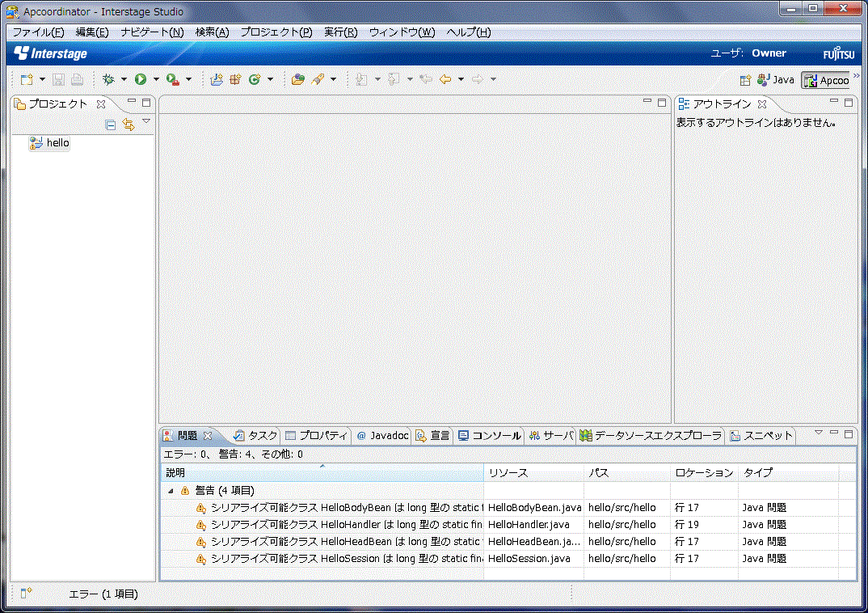This screenshot has width=868, height=613.
Task: Open the New wizard dropdown arrow
Action: tap(42, 80)
